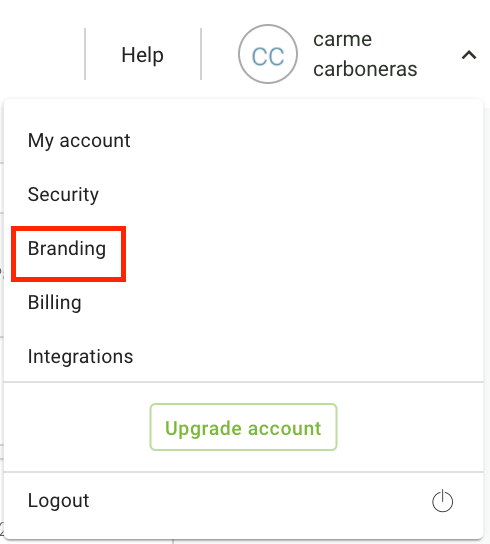Viewport: 490px width, 544px height.
Task: Click the blue CC initials
Action: click(x=268, y=57)
